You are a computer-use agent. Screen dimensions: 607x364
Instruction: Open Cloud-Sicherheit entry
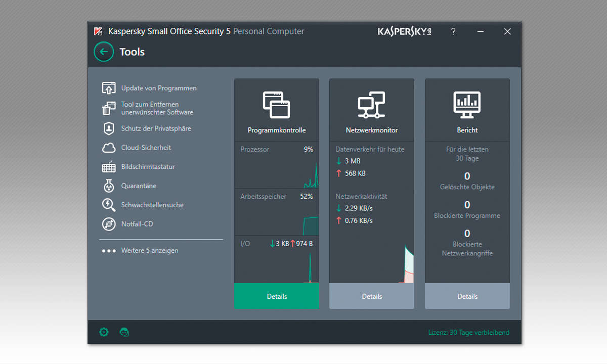coord(146,148)
